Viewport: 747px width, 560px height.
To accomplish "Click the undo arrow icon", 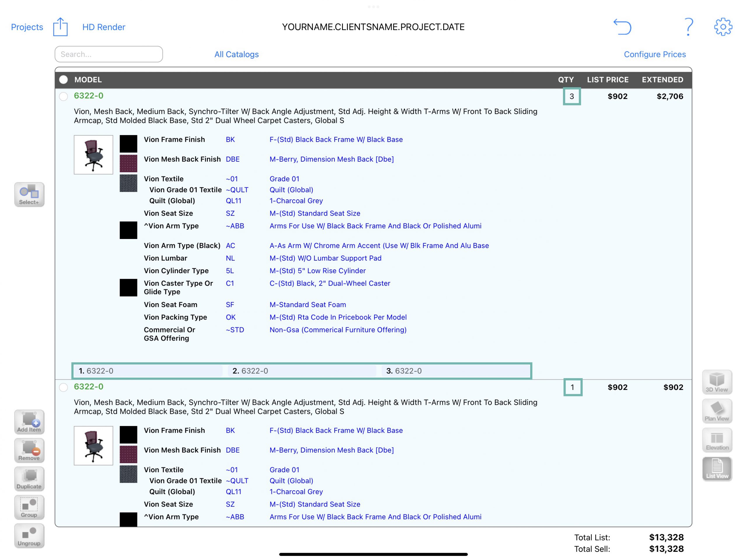I will click(622, 27).
